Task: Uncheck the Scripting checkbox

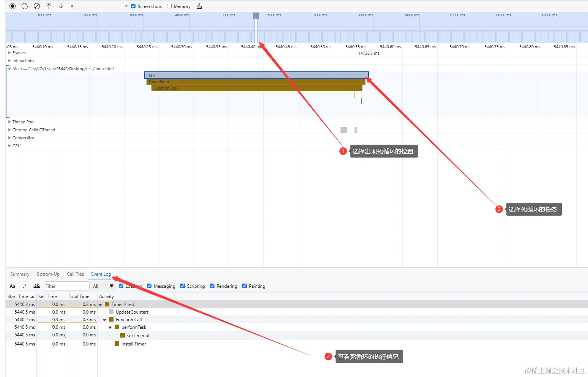Action: tap(183, 286)
